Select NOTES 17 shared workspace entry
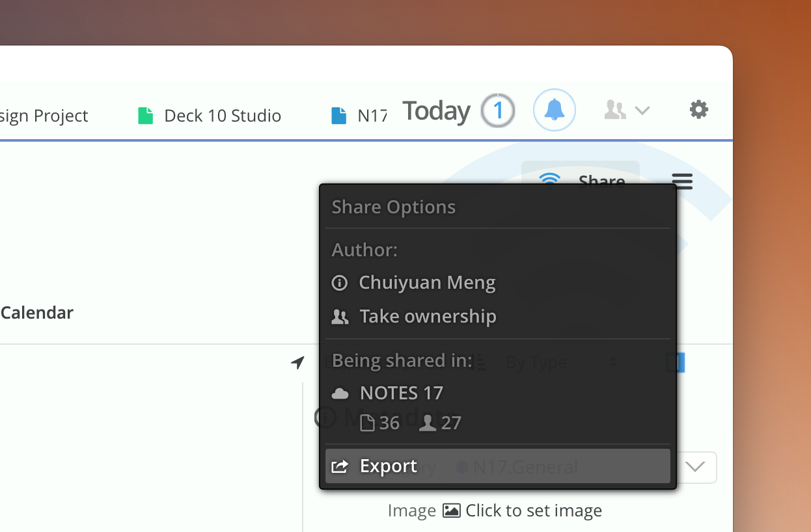 pos(401,393)
